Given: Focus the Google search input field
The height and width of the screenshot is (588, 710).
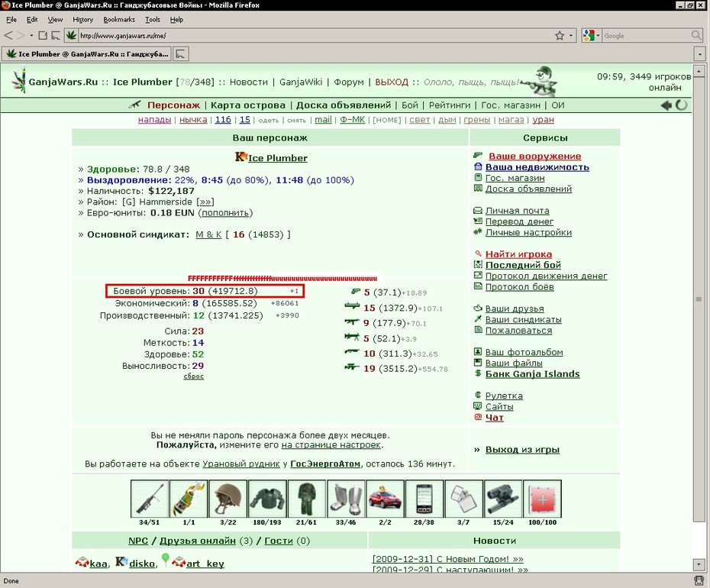Looking at the screenshot, I should coord(647,35).
